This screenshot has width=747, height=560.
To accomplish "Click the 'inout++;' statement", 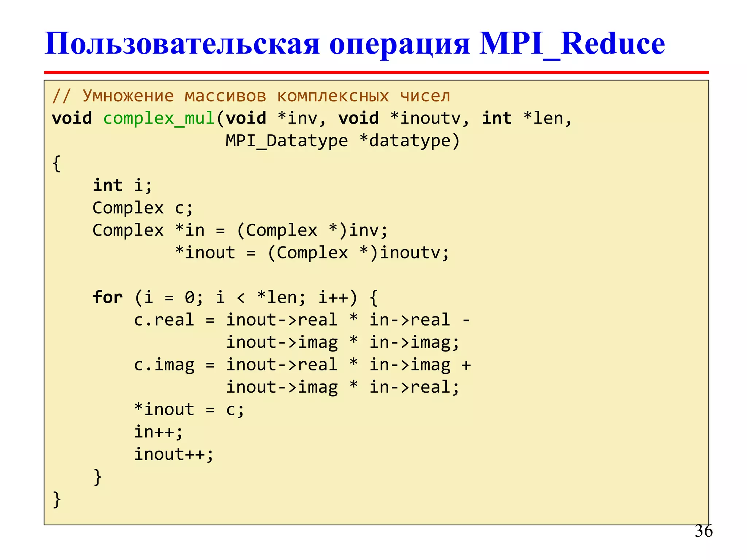I will click(x=174, y=455).
